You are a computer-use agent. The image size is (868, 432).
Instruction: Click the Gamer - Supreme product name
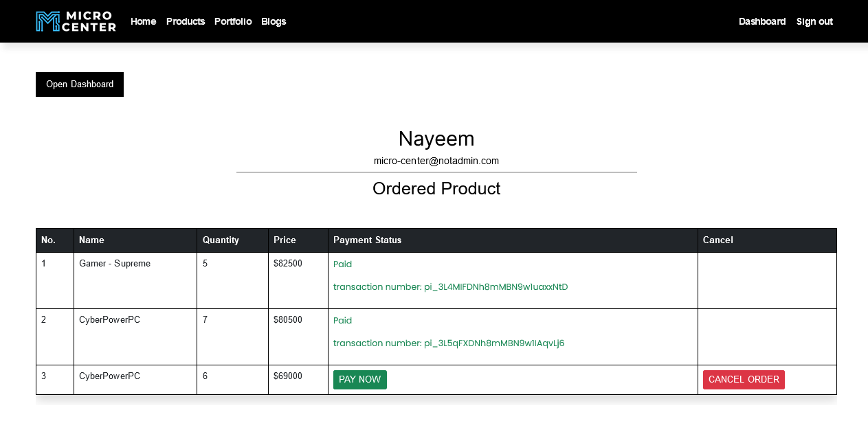coord(115,264)
